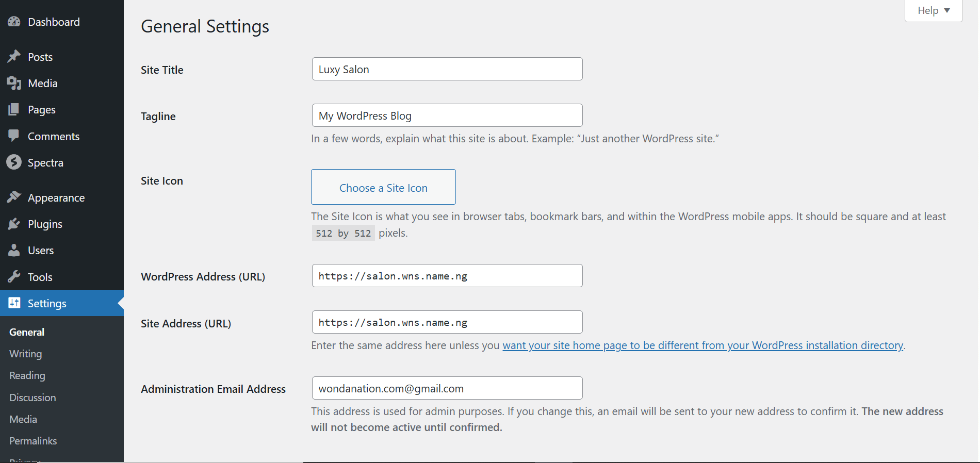
Task: Open the Users menu
Action: point(62,250)
